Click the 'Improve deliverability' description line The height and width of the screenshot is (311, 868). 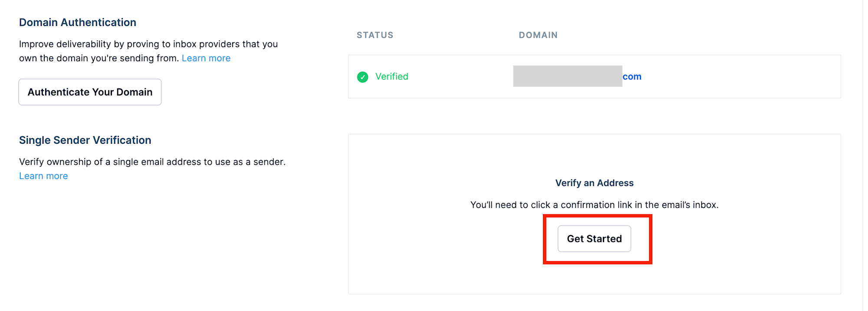[x=148, y=44]
